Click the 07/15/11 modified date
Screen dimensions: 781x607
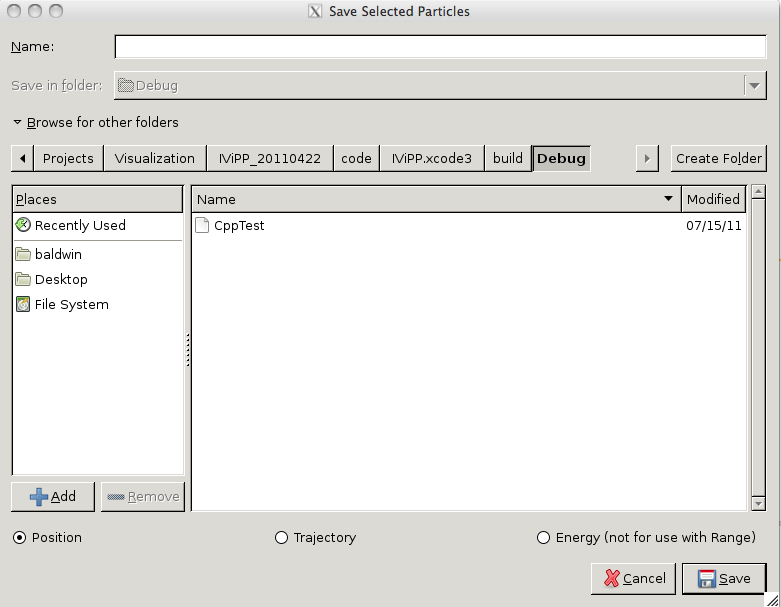(713, 226)
